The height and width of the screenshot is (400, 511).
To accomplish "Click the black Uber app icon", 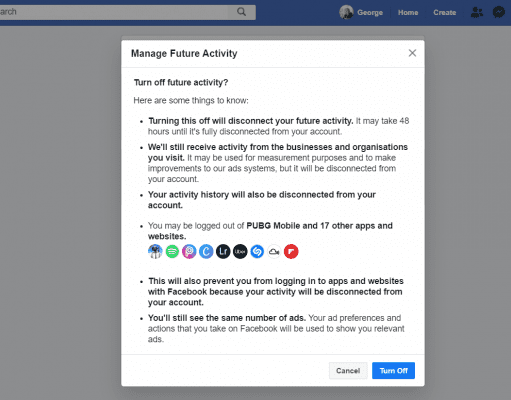I will click(x=240, y=252).
